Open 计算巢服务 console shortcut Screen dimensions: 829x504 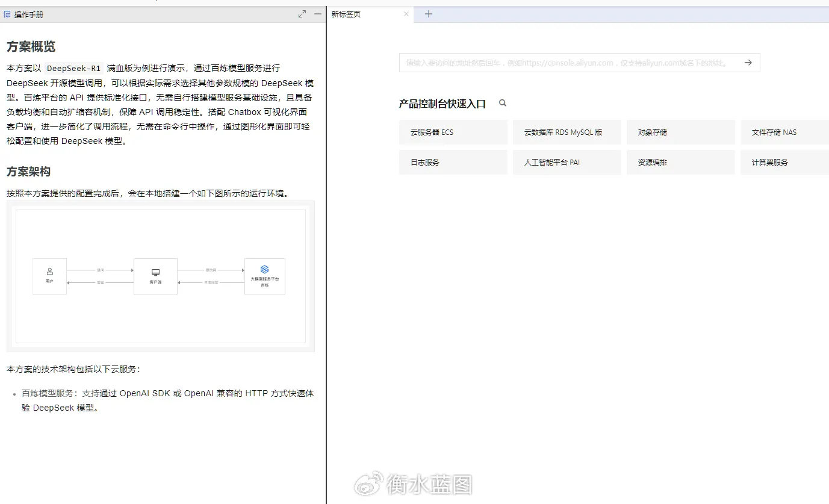[785, 162]
